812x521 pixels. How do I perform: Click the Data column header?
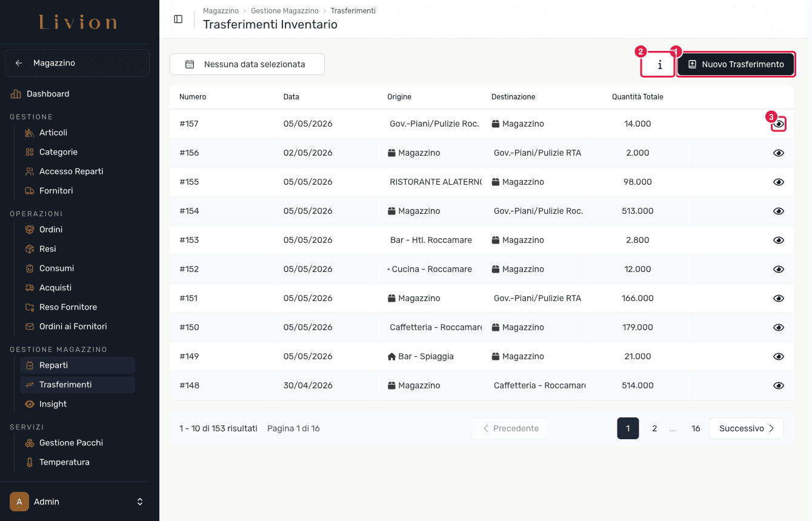(291, 97)
